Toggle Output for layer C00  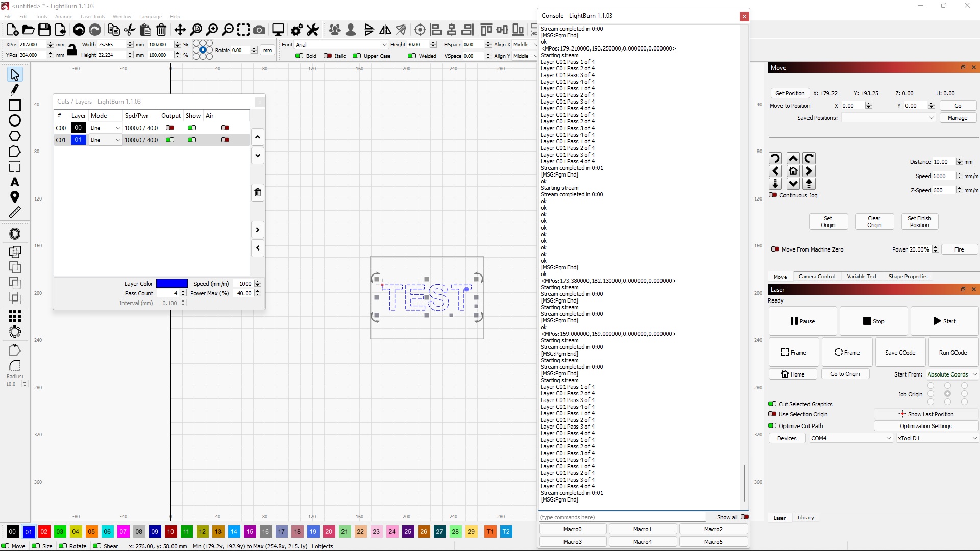tap(170, 128)
